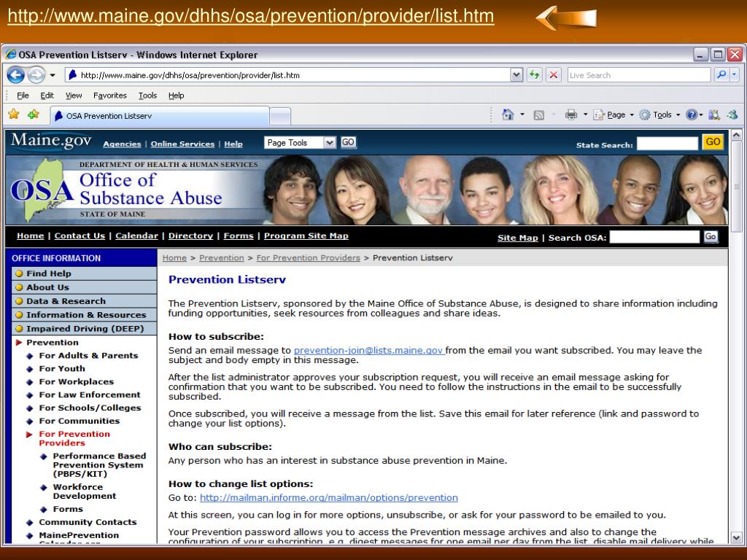Click the Research toolbar icon

click(713, 114)
